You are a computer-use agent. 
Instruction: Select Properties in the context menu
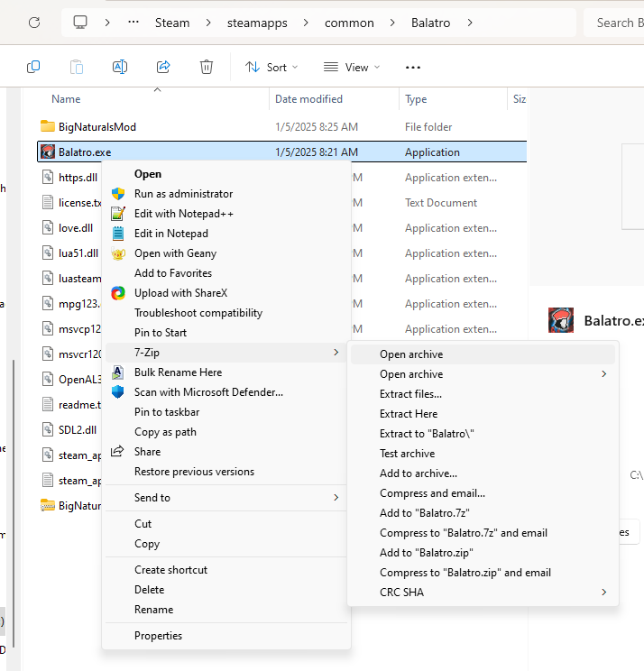[x=225, y=636]
